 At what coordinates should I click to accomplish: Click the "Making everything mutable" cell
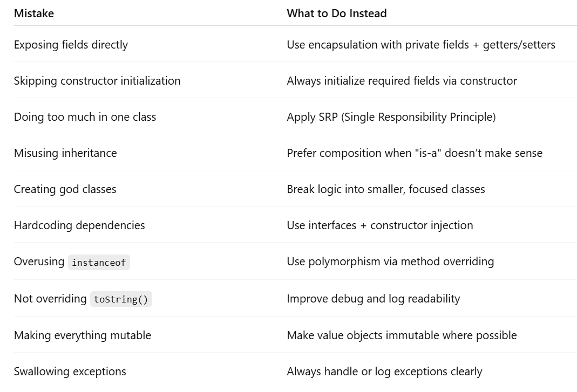(x=82, y=335)
